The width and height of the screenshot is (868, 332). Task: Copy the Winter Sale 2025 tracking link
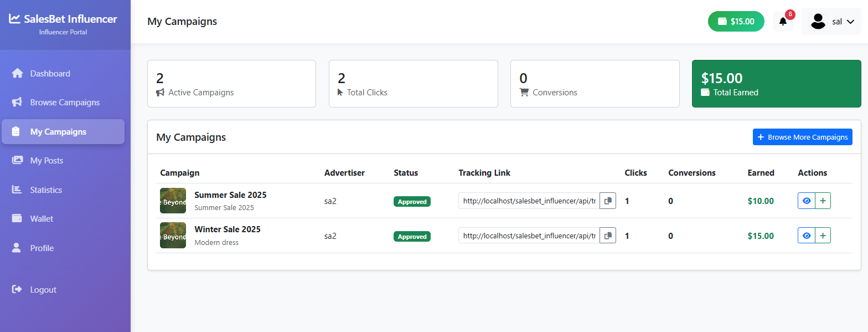click(x=608, y=236)
